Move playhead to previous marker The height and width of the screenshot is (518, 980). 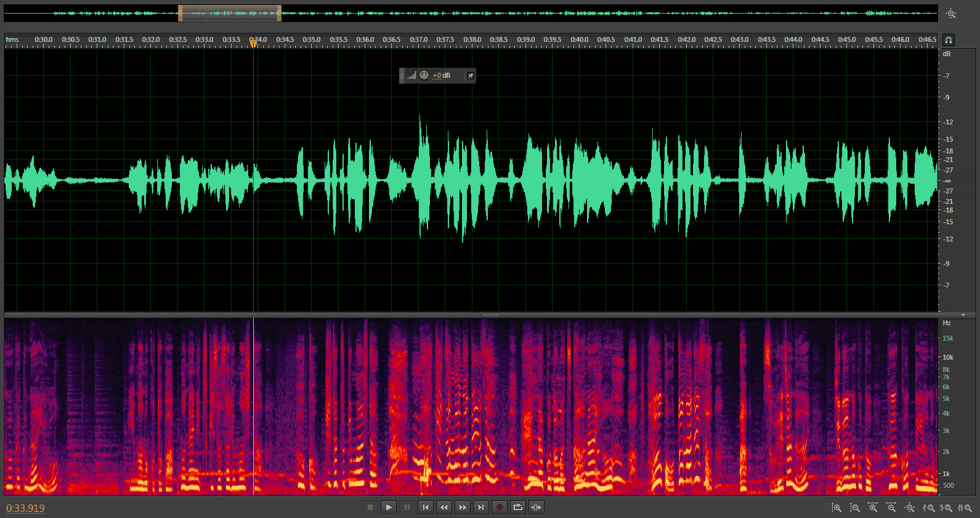tap(426, 508)
